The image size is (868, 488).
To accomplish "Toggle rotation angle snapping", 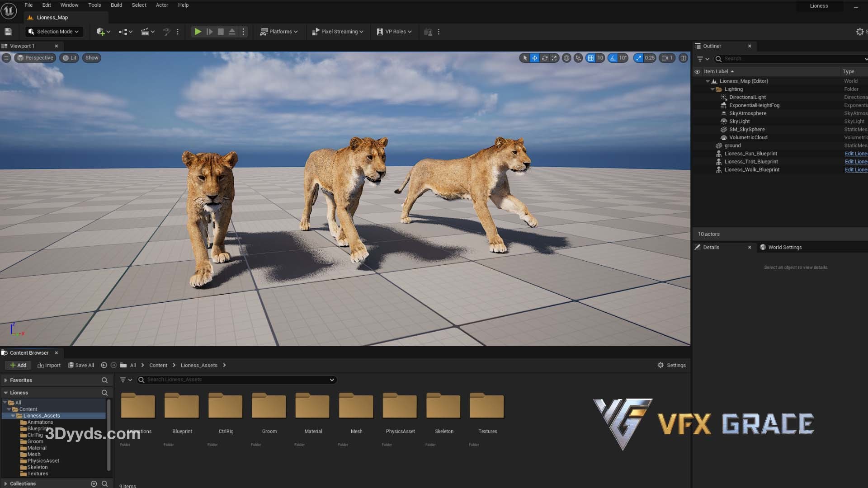I will 613,58.
